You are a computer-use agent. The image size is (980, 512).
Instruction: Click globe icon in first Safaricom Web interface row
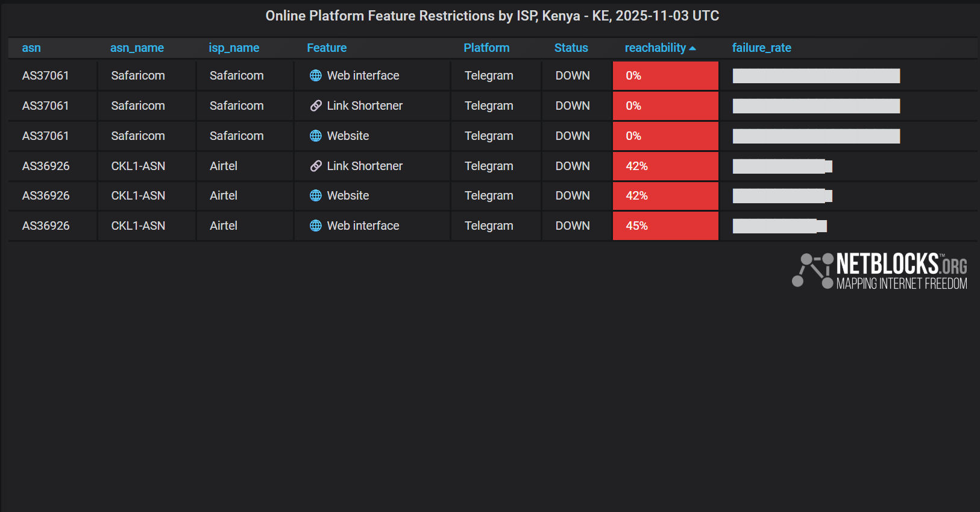point(315,75)
